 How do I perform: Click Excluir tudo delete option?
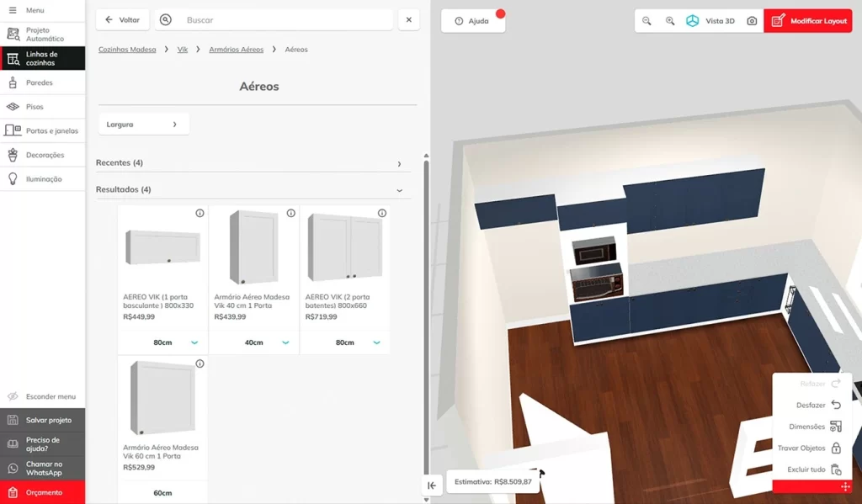pyautogui.click(x=812, y=470)
